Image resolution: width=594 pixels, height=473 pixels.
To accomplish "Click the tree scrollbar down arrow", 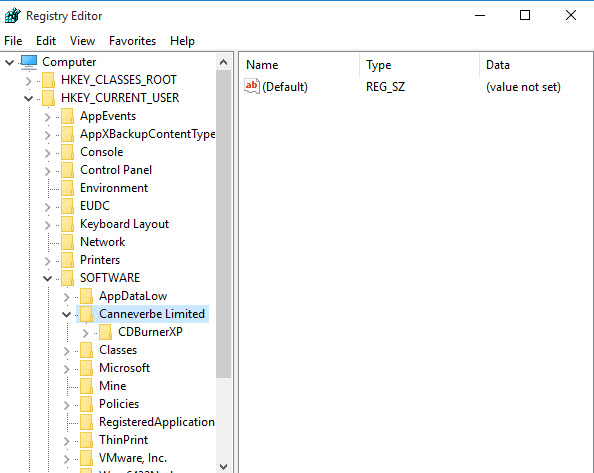I will click(x=224, y=467).
